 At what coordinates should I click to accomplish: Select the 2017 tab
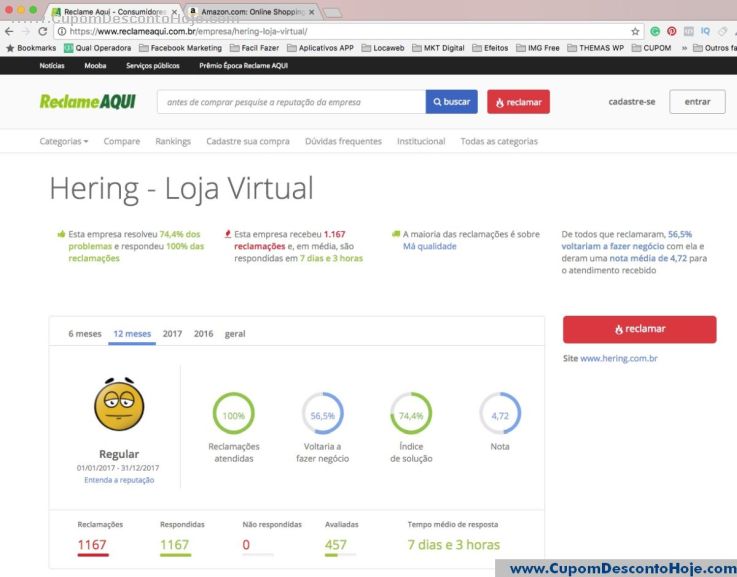[172, 334]
